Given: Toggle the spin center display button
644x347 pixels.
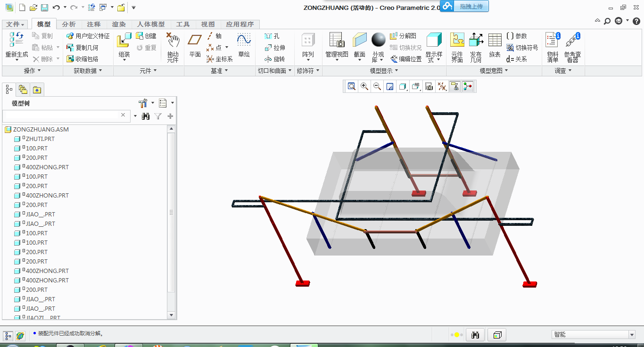Looking at the screenshot, I should pyautogui.click(x=468, y=86).
